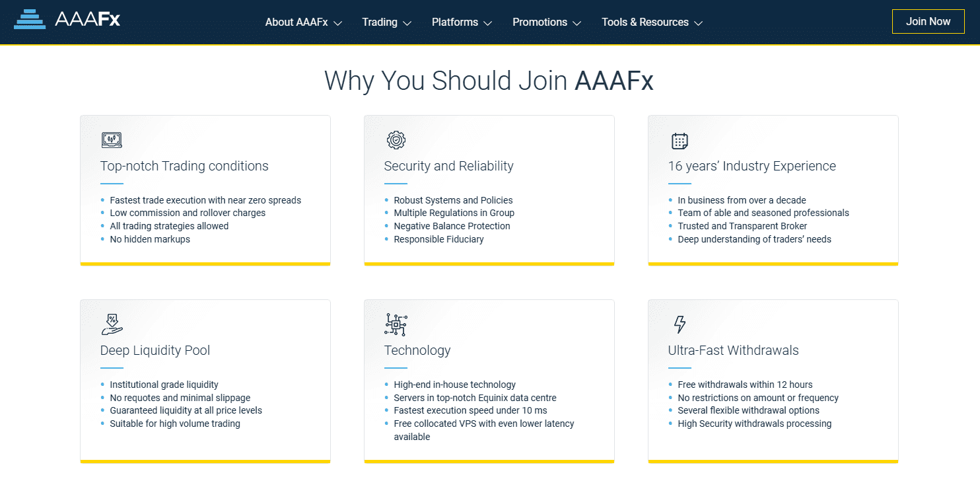Select the Top-notch Trading conditions heading
The width and height of the screenshot is (980, 483).
coord(184,166)
